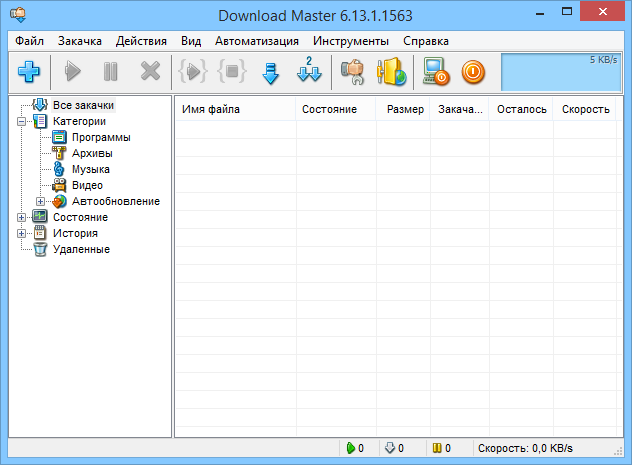Sort by the Скорость column header
This screenshot has height=465, width=632.
tap(585, 109)
